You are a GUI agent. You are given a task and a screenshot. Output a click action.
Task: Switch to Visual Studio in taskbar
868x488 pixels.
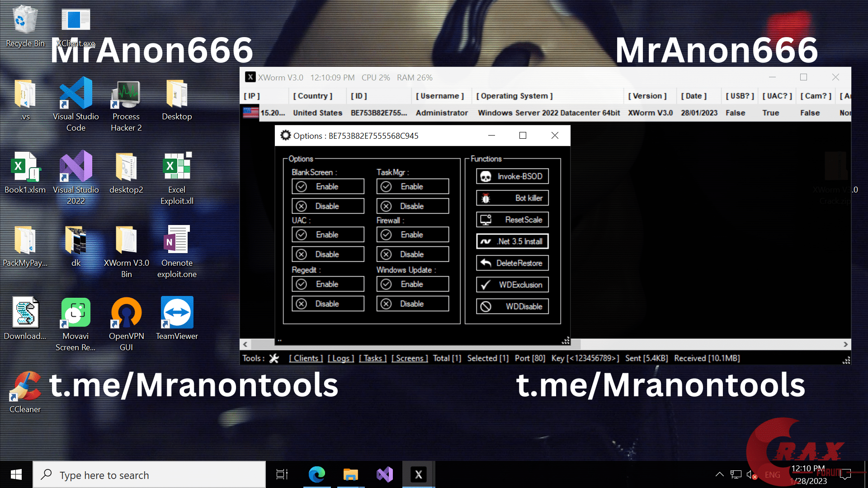point(384,474)
